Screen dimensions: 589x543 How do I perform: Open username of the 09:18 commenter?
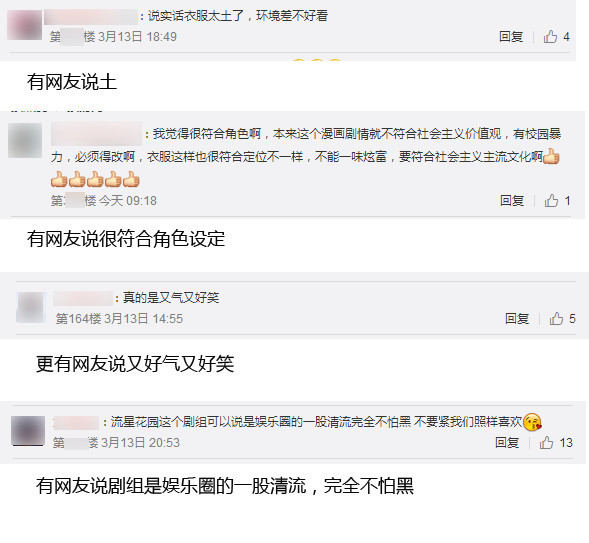click(x=97, y=134)
